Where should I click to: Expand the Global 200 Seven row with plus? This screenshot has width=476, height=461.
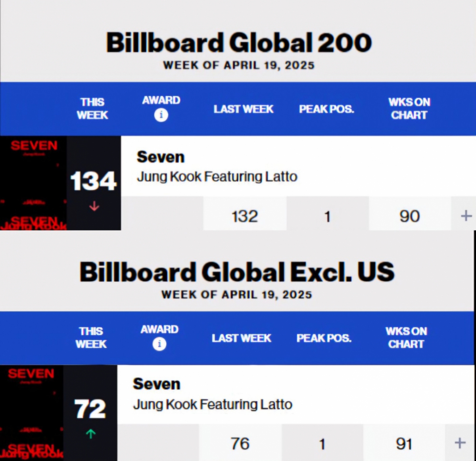466,216
